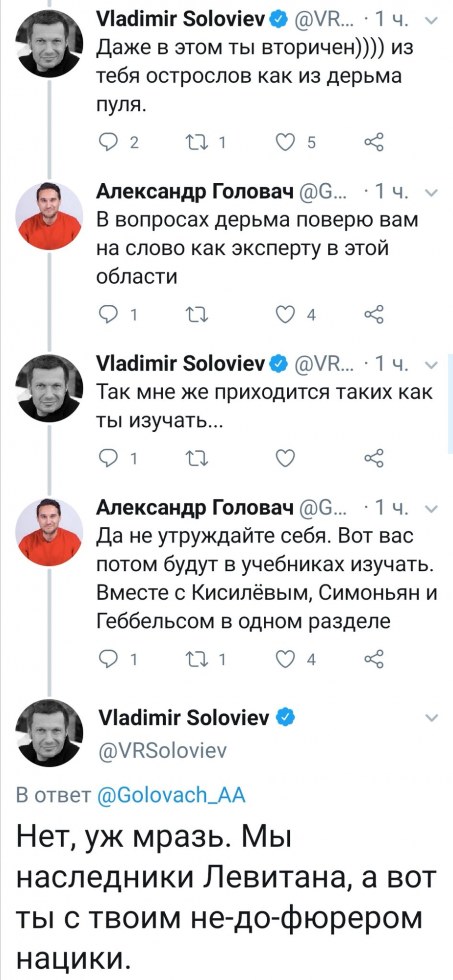Like Soloviev's top tweet with 5 likes

coord(285,142)
